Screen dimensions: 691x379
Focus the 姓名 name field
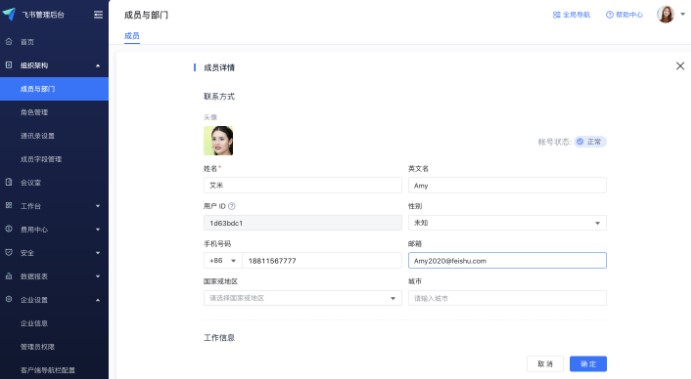302,185
